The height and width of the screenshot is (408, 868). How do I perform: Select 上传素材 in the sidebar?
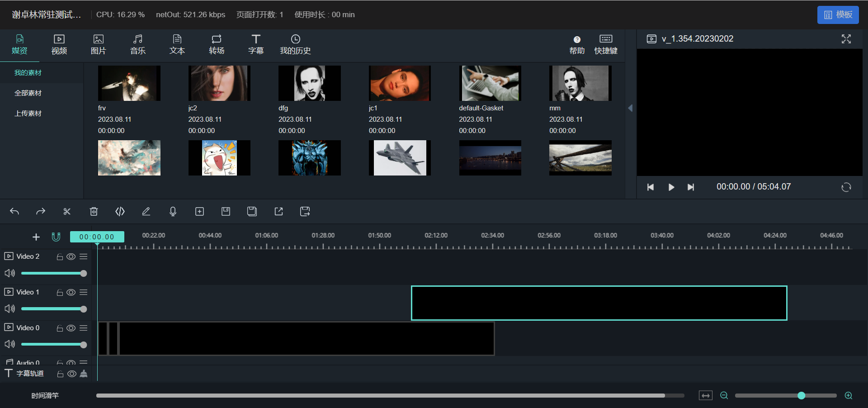28,113
